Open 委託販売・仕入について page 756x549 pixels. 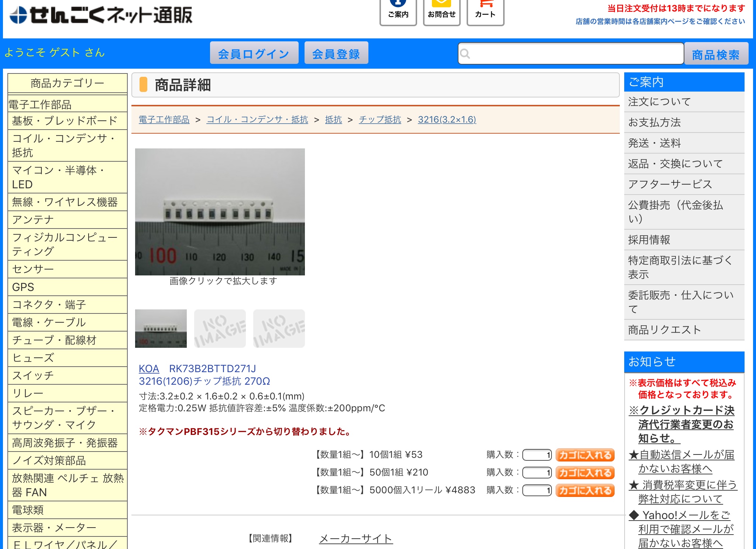(684, 302)
